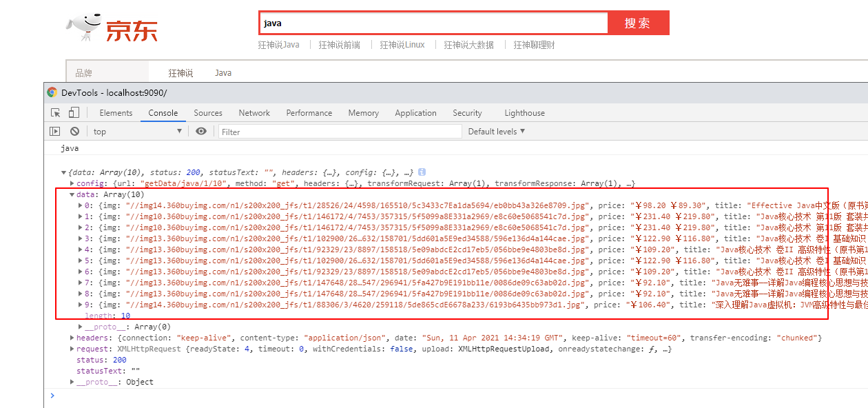
Task: Expand __proto__: Array(0) row
Action: tap(81, 327)
